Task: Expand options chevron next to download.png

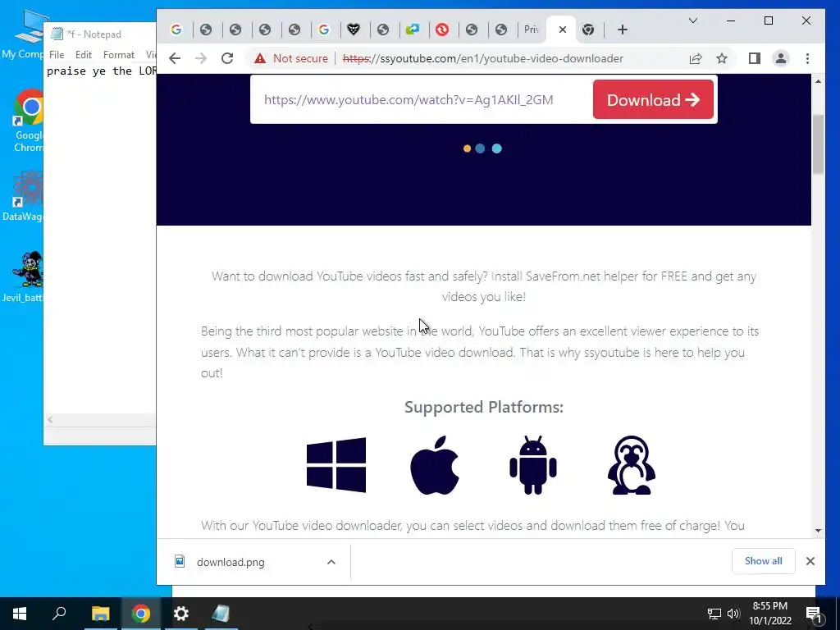Action: tap(331, 562)
